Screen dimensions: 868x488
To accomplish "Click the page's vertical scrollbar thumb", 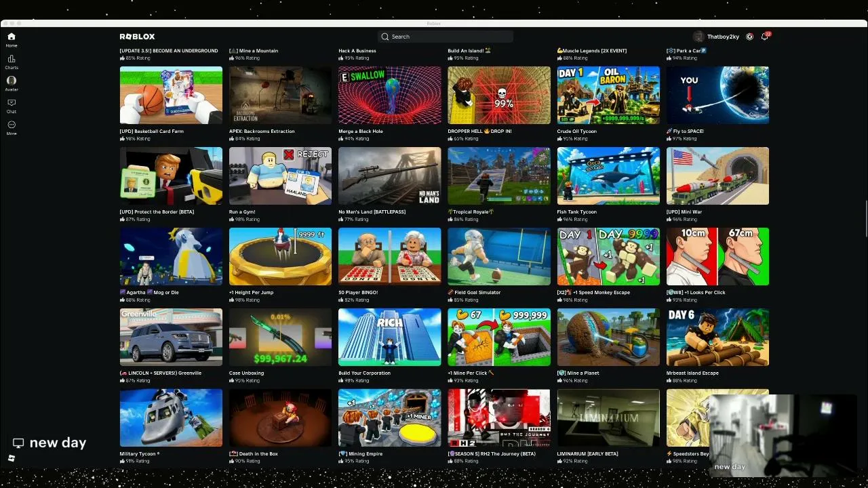I will coord(866,219).
